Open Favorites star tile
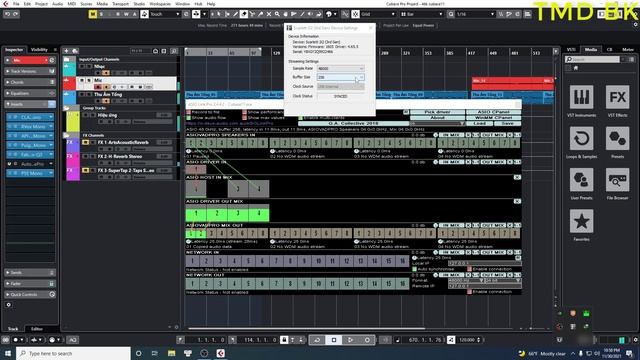 tap(581, 221)
